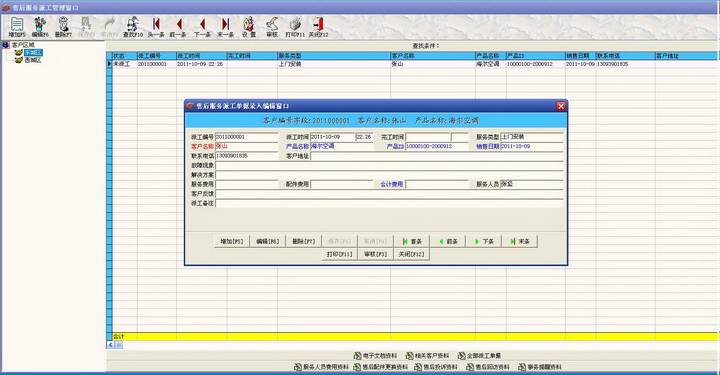Click the dialog 下条 next button

point(484,241)
